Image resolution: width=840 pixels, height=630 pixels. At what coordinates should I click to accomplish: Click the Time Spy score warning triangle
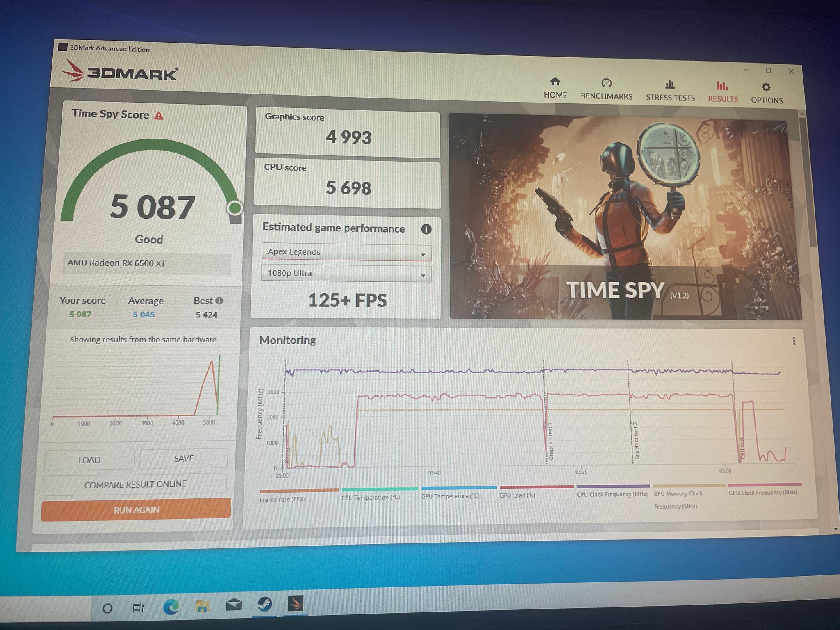[158, 116]
